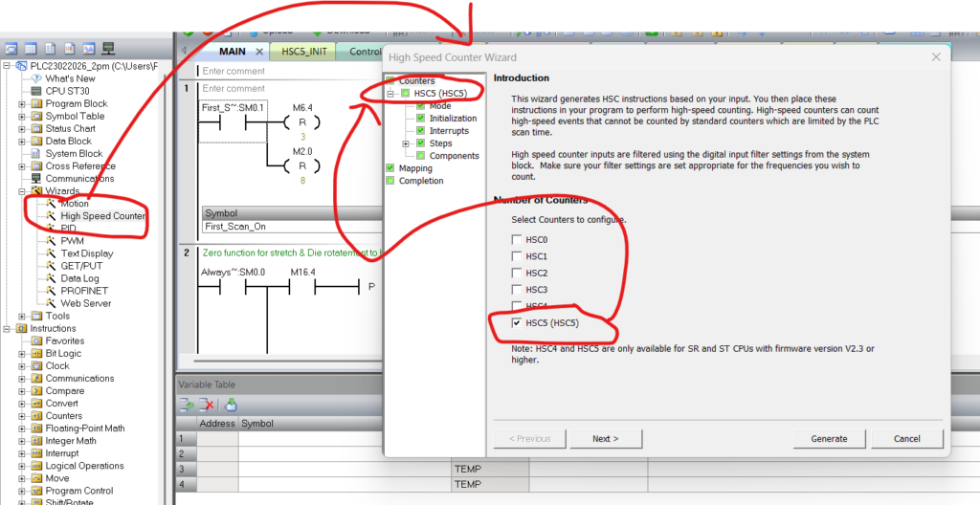The image size is (980, 505).
Task: Select the MAIN program tab
Action: click(x=232, y=52)
